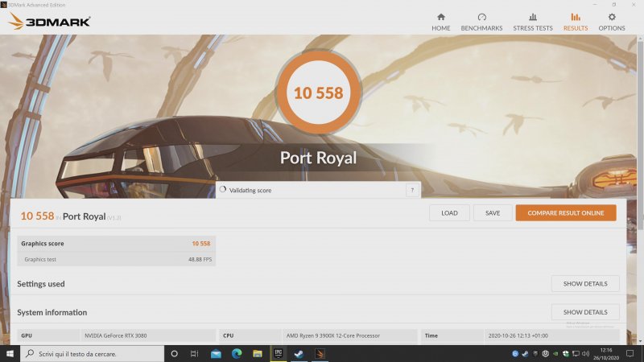Click the vertical scrollbar of results page

click(640, 135)
